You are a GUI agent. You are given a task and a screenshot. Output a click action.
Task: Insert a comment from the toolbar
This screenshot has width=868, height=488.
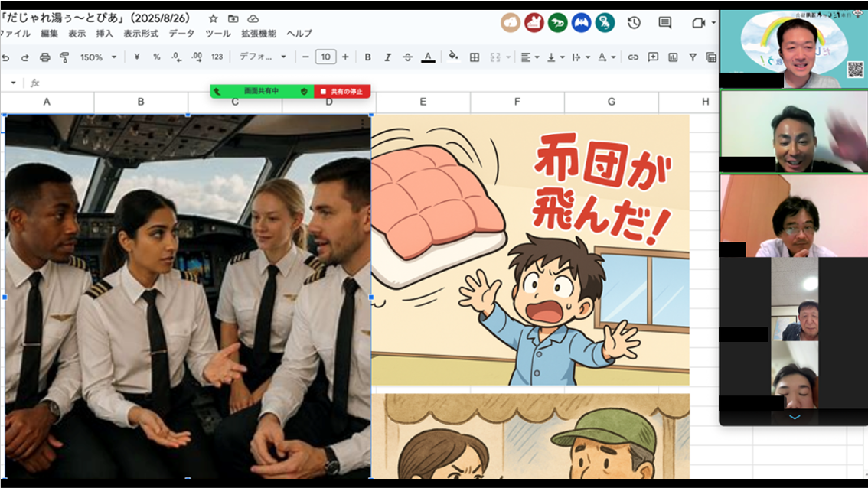(653, 57)
